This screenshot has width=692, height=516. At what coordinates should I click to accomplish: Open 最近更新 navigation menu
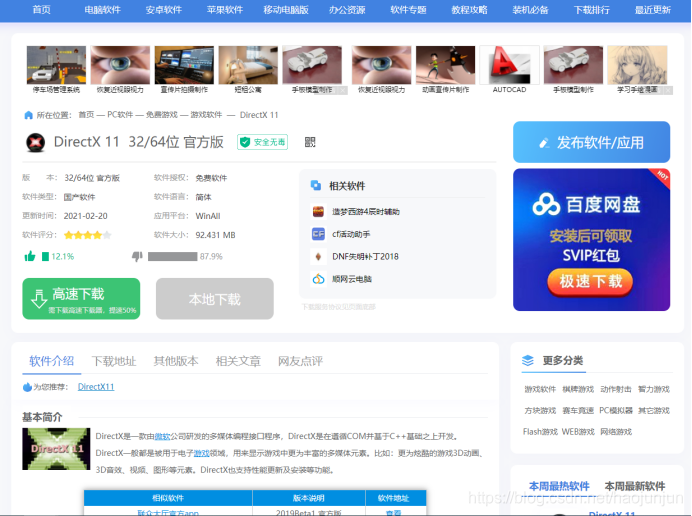click(653, 10)
